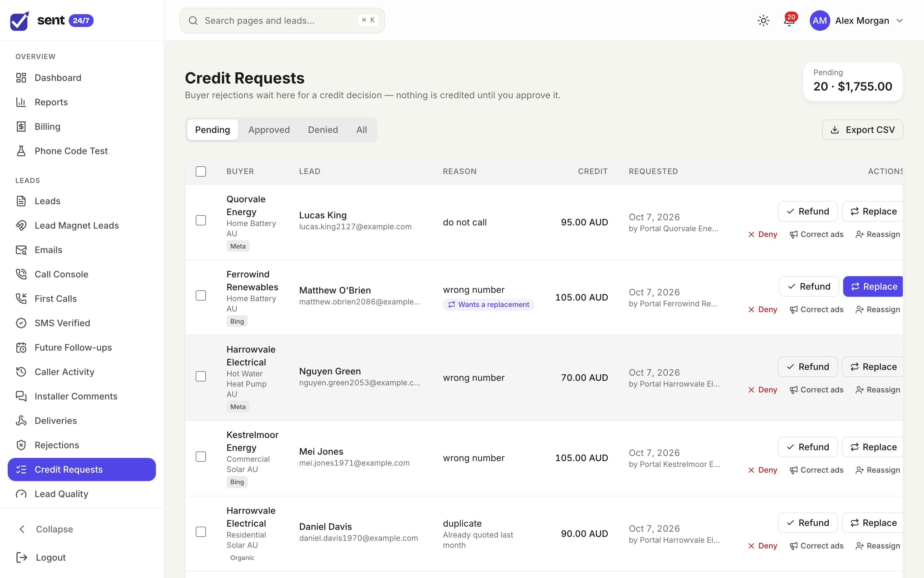Go to the Rejections page
The image size is (924, 578).
coord(82,445)
